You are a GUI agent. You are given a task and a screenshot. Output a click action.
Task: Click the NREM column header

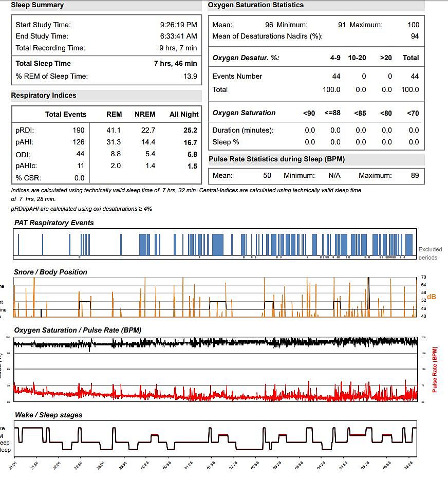[145, 114]
